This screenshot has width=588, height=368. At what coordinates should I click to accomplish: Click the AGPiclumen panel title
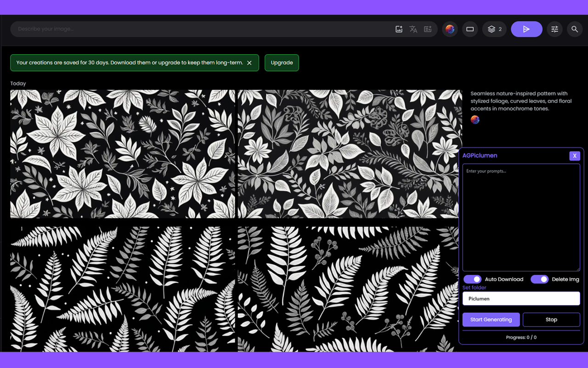(x=480, y=155)
